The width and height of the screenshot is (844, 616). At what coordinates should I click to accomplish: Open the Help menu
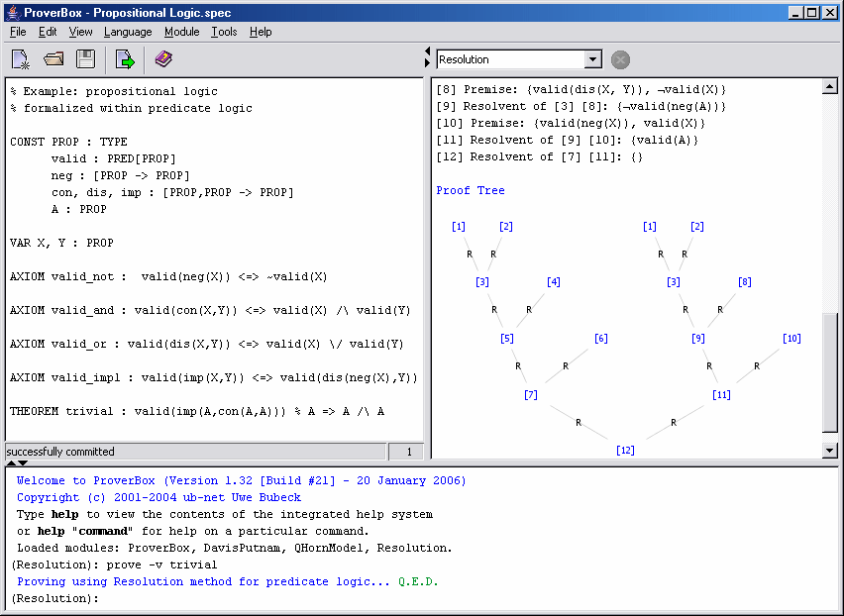click(x=261, y=32)
